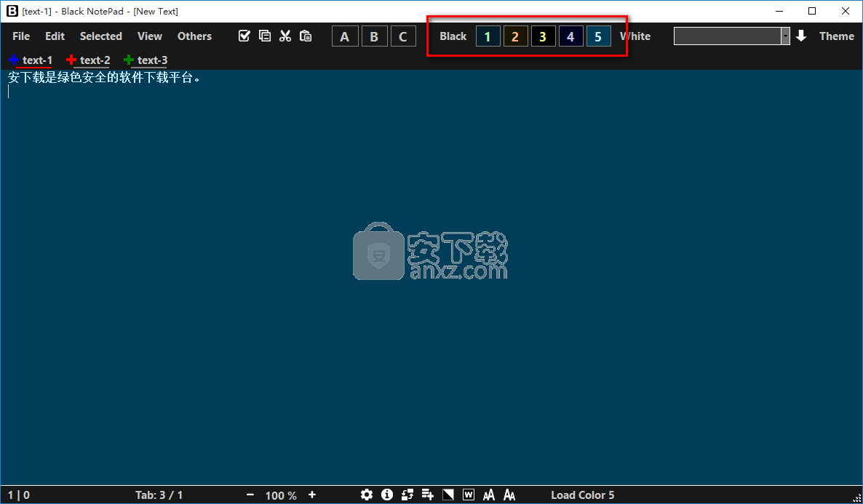Viewport: 863px width, 504px height.
Task: Click the C button in toolbar
Action: (x=403, y=36)
